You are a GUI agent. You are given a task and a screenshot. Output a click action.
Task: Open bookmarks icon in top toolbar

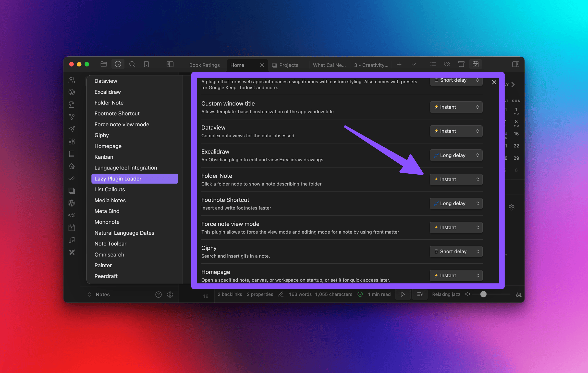click(146, 64)
